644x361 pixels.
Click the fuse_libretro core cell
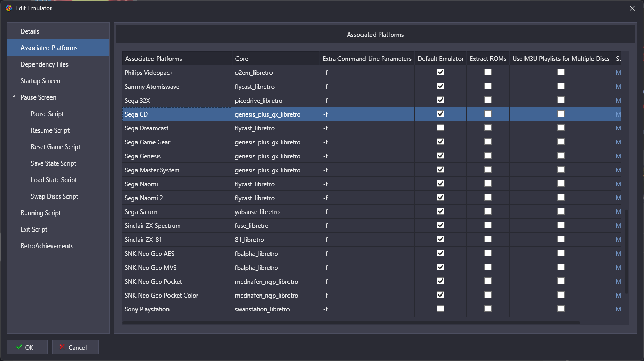pos(276,225)
